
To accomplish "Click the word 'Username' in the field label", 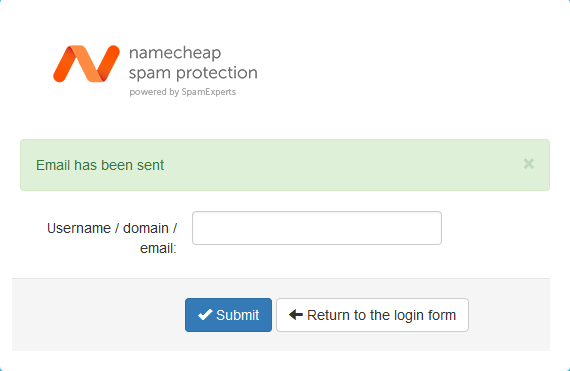I will point(79,228).
